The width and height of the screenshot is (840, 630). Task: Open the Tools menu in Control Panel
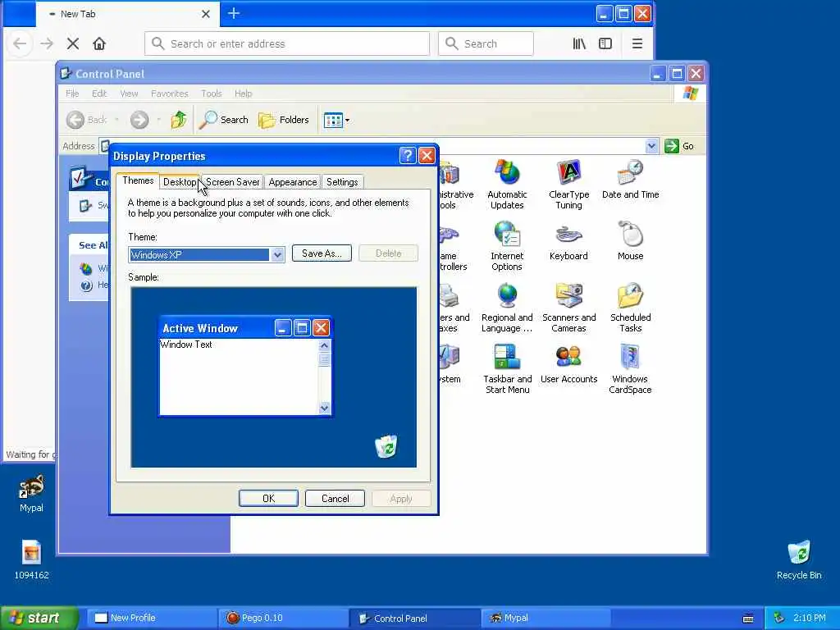[x=211, y=94]
